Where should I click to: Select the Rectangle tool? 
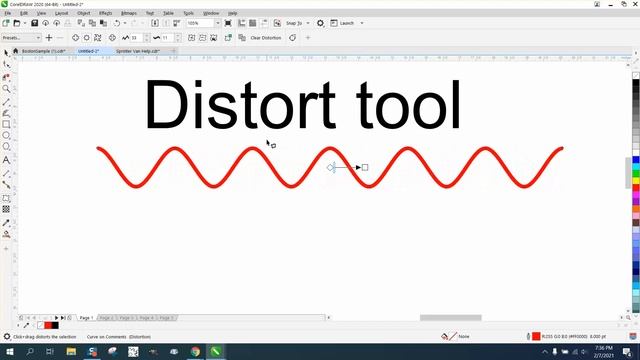6,124
